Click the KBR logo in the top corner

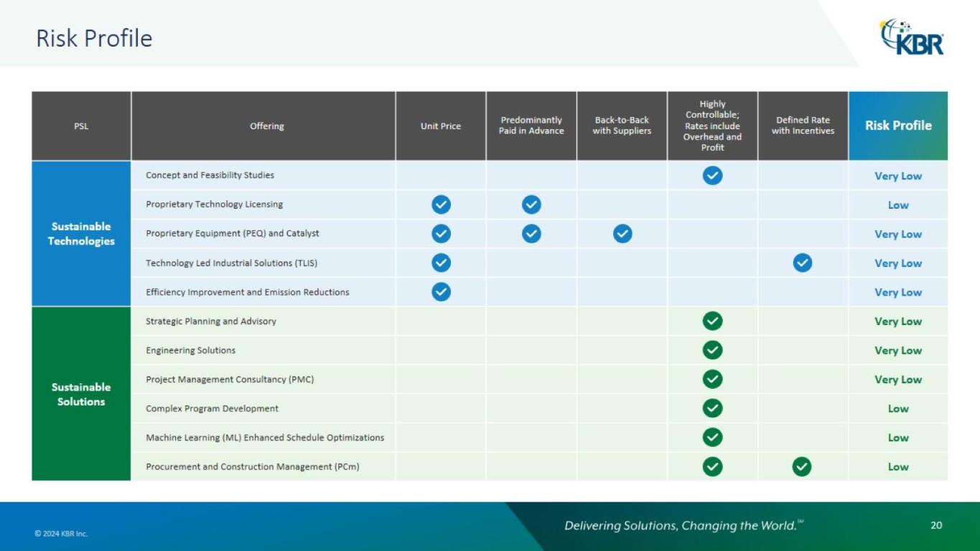[912, 37]
